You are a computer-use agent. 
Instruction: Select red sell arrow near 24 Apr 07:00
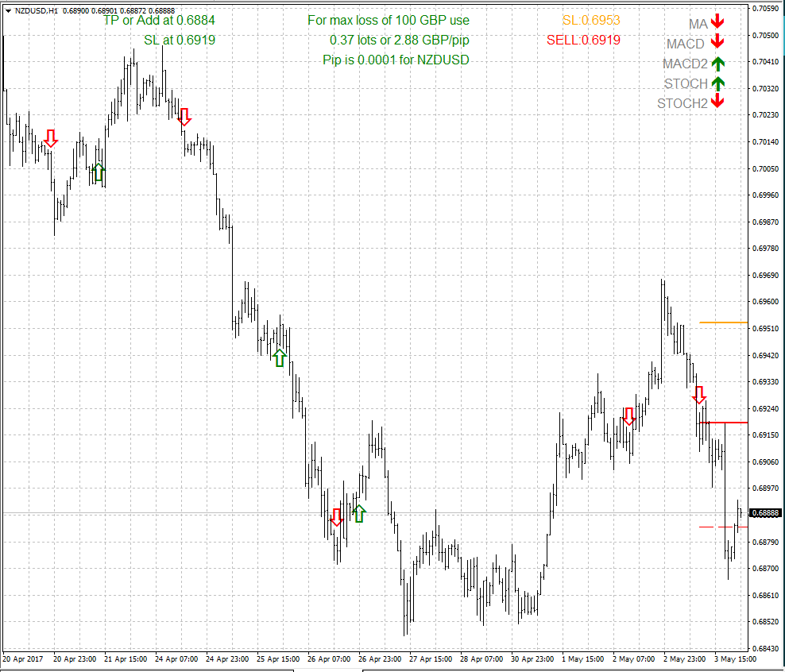pos(184,117)
